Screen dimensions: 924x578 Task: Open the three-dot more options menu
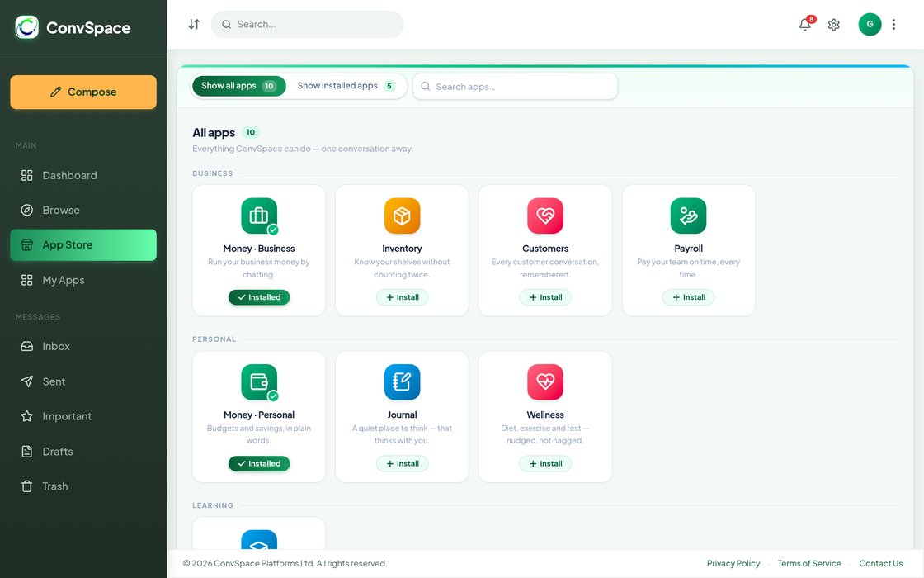pyautogui.click(x=893, y=24)
